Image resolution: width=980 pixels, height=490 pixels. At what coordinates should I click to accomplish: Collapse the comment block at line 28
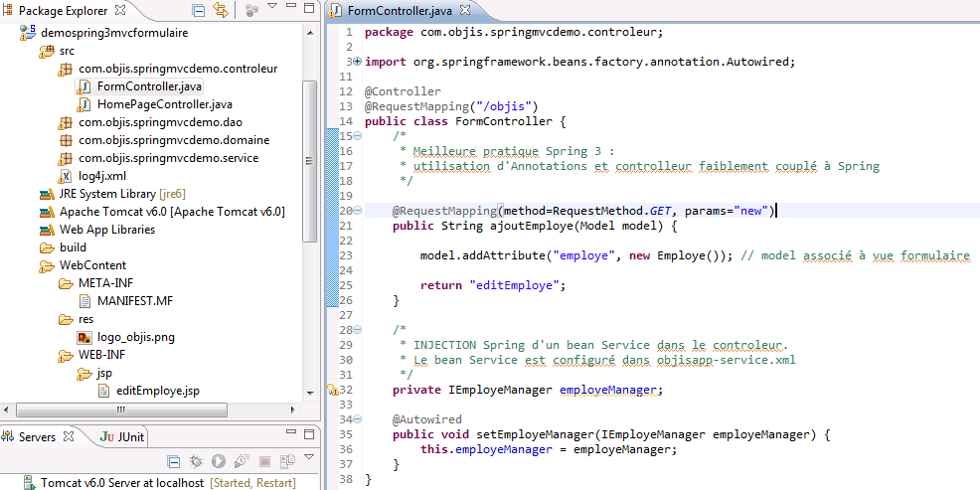coord(358,329)
